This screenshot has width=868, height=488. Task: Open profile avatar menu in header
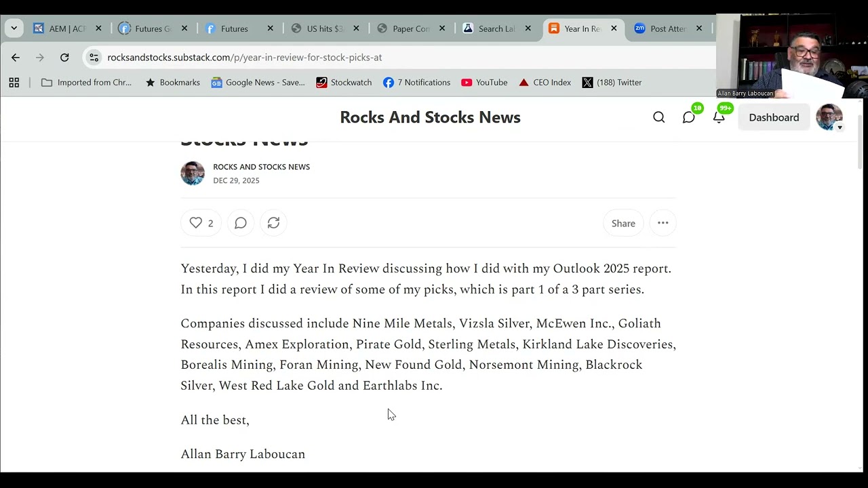(829, 117)
